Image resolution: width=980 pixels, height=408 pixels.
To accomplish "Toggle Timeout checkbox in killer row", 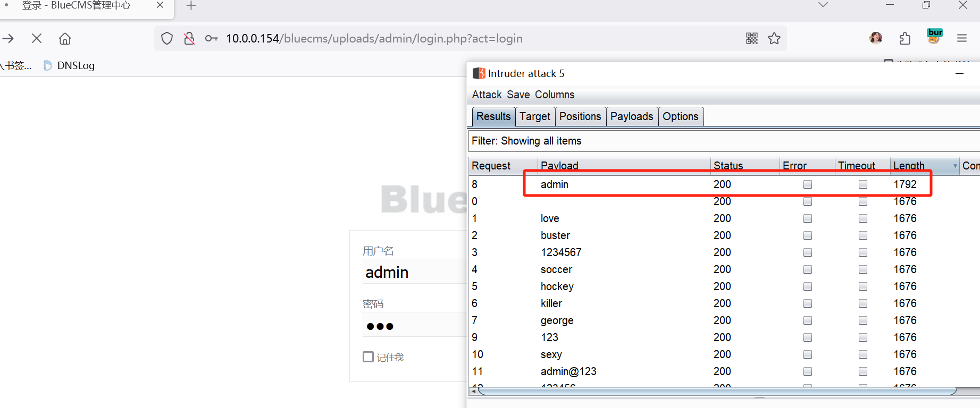I will [x=863, y=303].
